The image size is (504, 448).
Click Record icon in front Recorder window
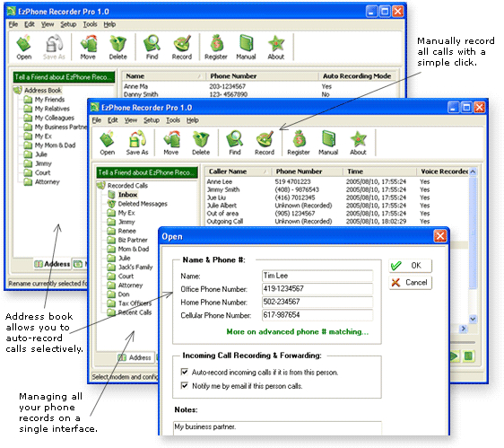(x=265, y=143)
